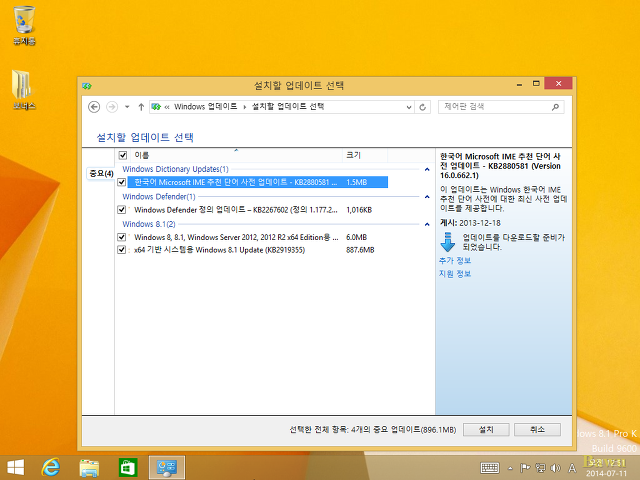The image size is (640, 480).
Task: Go up one level with up arrow
Action: (x=141, y=107)
